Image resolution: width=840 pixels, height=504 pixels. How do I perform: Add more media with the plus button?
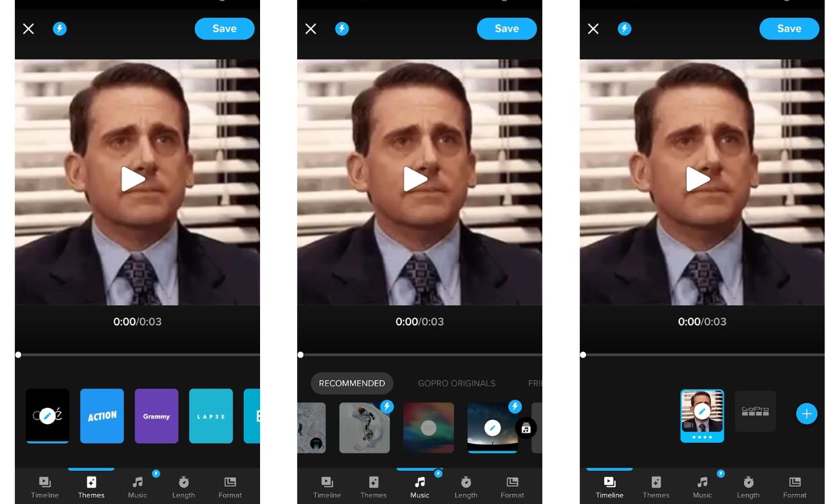[806, 414]
